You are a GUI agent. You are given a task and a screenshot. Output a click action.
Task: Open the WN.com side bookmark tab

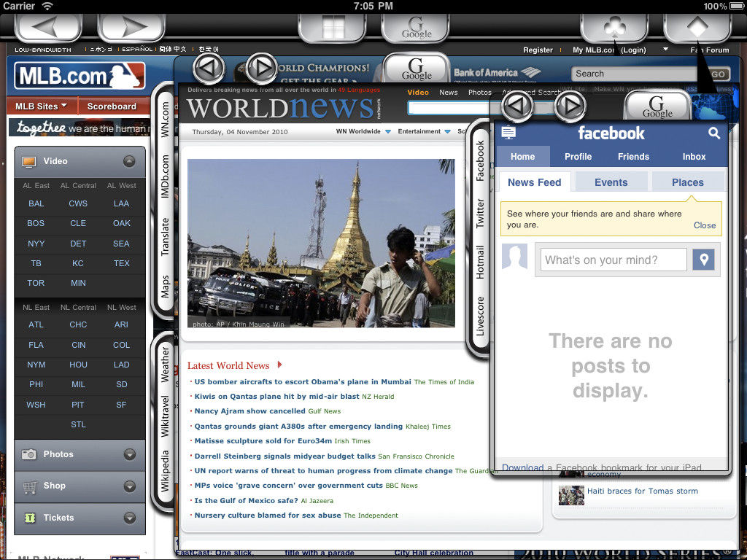click(x=164, y=120)
